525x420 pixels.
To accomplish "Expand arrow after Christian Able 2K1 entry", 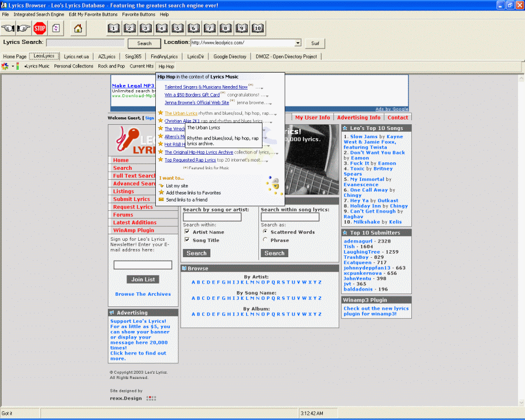I will pos(271,122).
